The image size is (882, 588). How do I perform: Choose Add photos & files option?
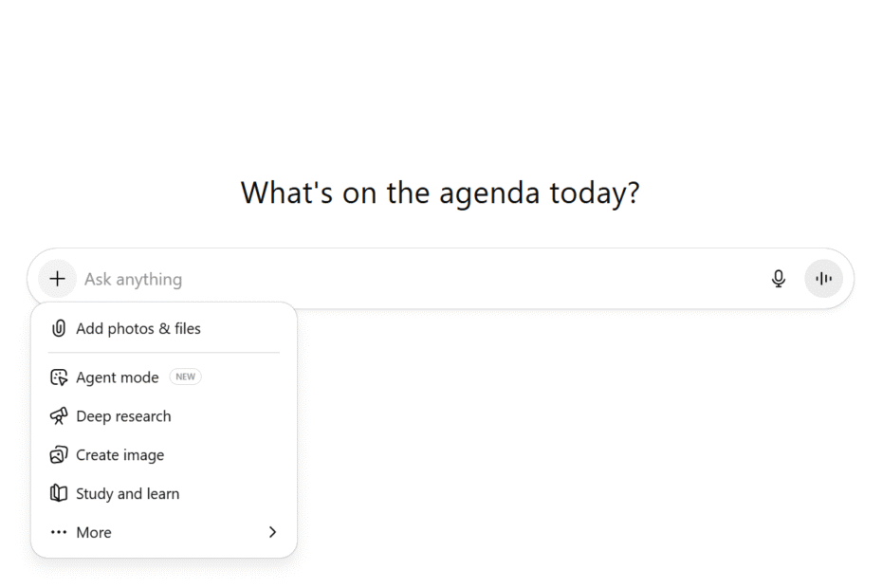pyautogui.click(x=138, y=328)
